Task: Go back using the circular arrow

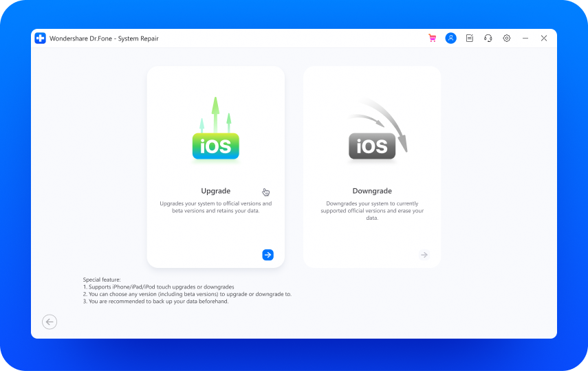Action: point(50,322)
